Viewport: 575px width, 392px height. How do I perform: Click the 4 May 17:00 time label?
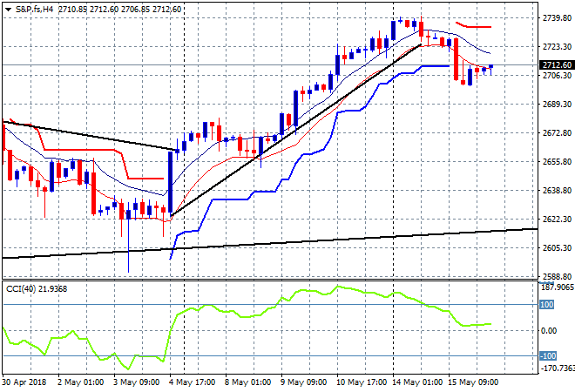click(x=193, y=382)
